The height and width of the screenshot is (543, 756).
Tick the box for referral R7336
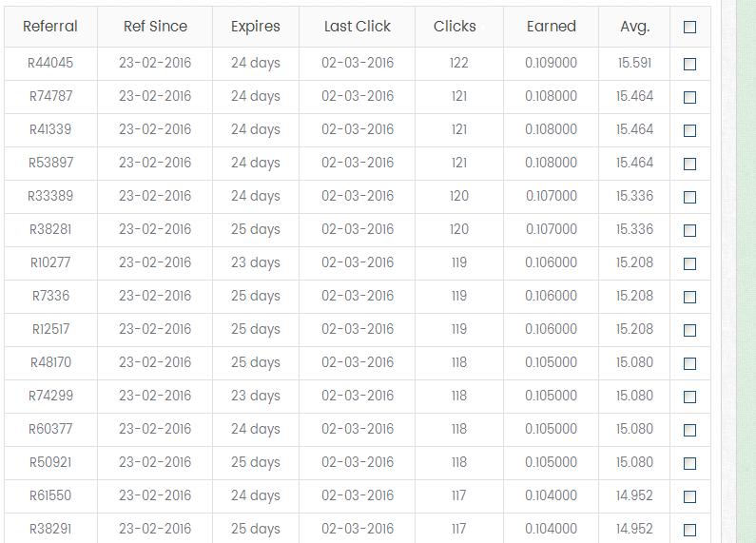pyautogui.click(x=690, y=297)
